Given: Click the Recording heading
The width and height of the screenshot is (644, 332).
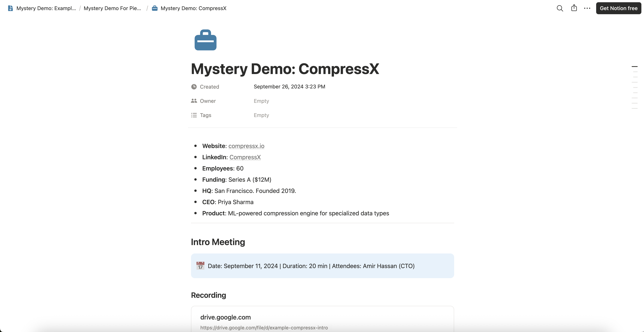Looking at the screenshot, I should click(209, 295).
